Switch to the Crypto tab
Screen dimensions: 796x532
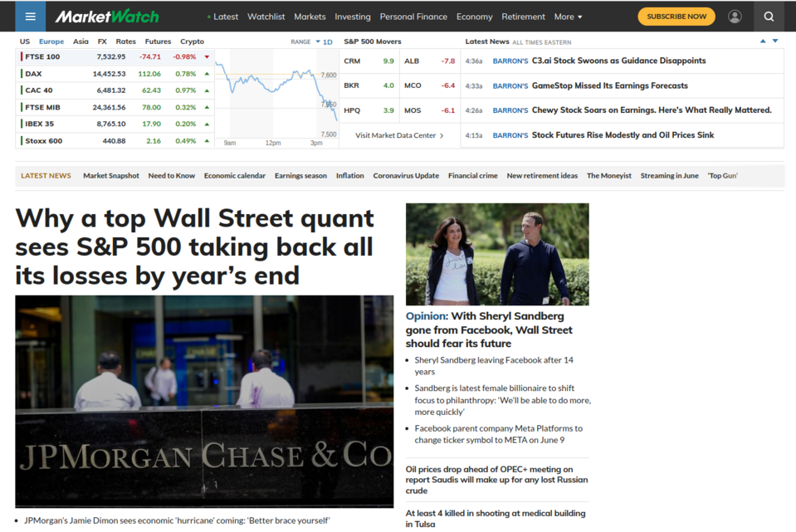click(x=192, y=41)
